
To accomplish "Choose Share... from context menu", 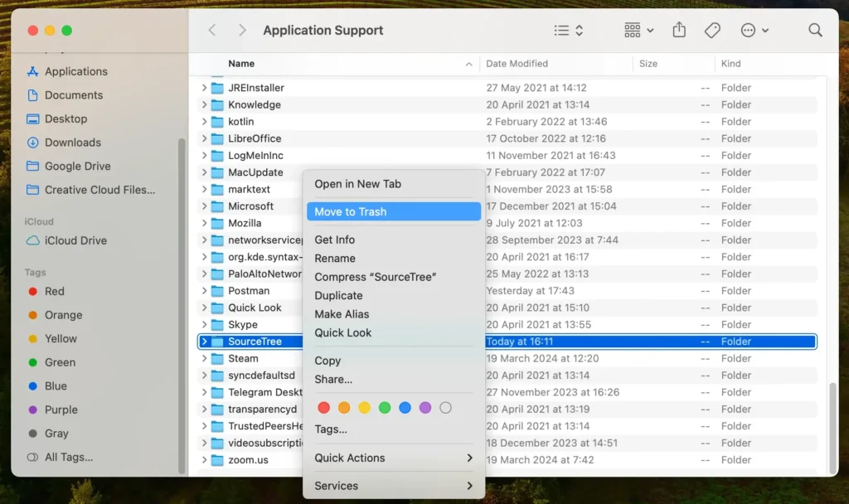I will pos(394,380).
